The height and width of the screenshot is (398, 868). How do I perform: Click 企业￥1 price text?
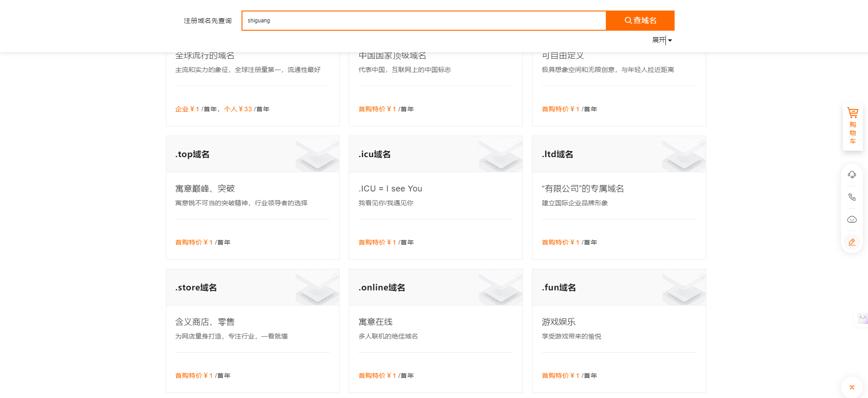tap(187, 109)
